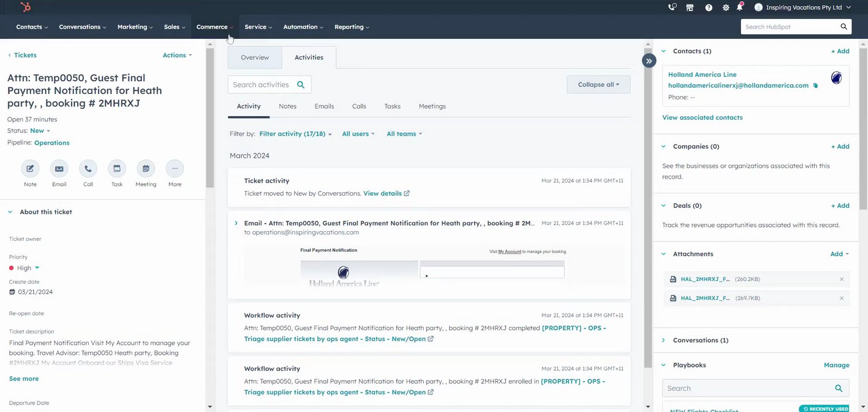This screenshot has width=868, height=412.
Task: Copy the Holland America email address
Action: point(815,86)
